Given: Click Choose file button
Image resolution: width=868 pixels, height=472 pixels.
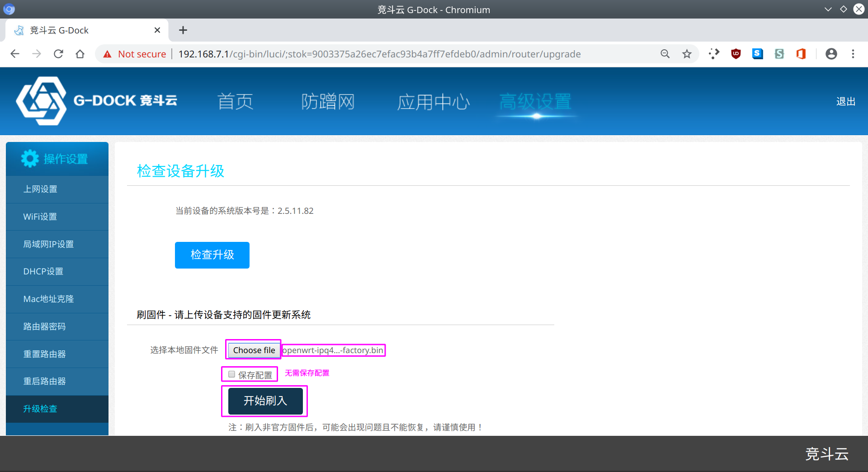Looking at the screenshot, I should click(254, 350).
